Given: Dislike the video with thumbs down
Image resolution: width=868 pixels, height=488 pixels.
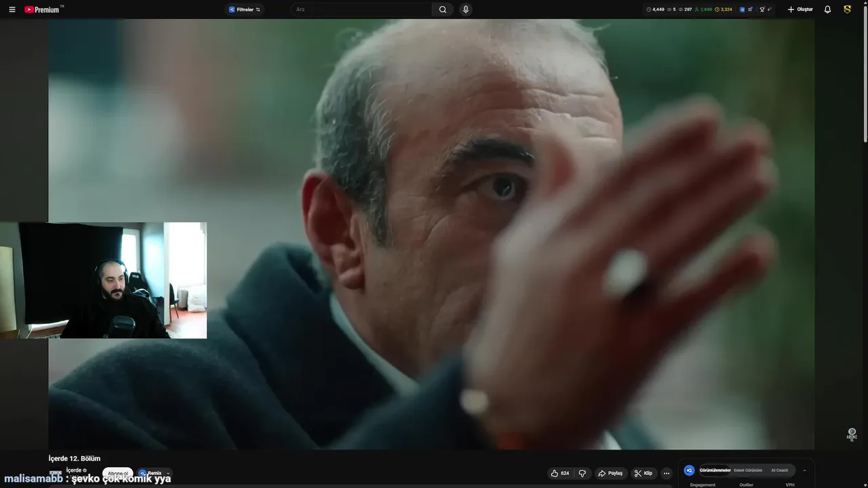Looking at the screenshot, I should tap(582, 473).
